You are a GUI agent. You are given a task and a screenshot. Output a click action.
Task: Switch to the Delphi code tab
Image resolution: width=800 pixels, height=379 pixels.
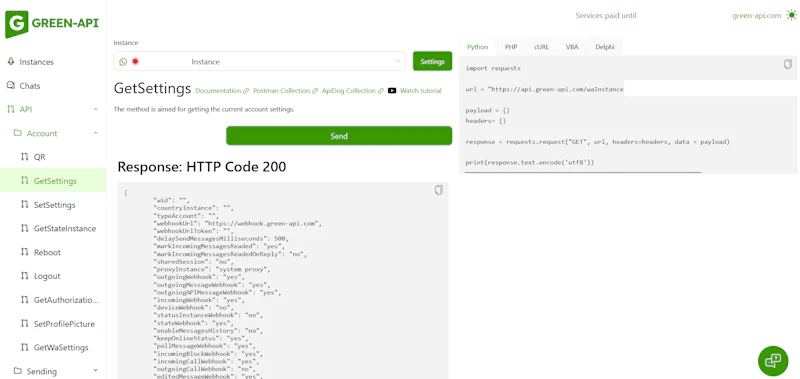coord(605,47)
